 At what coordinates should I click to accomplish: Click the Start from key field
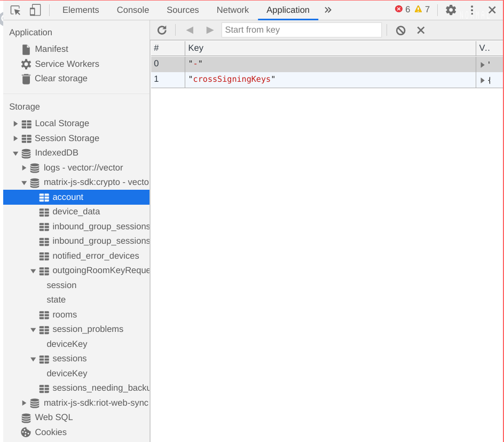click(x=302, y=30)
